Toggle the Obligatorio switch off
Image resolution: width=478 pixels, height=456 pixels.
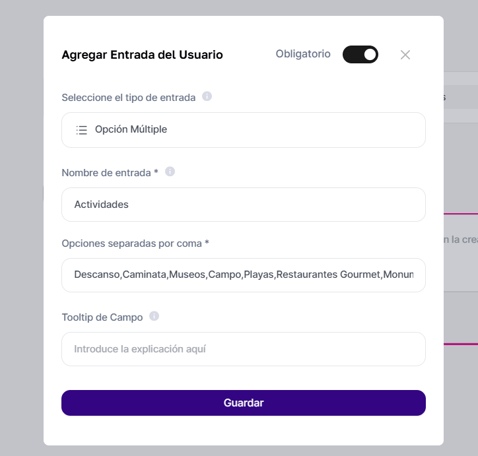(x=360, y=54)
